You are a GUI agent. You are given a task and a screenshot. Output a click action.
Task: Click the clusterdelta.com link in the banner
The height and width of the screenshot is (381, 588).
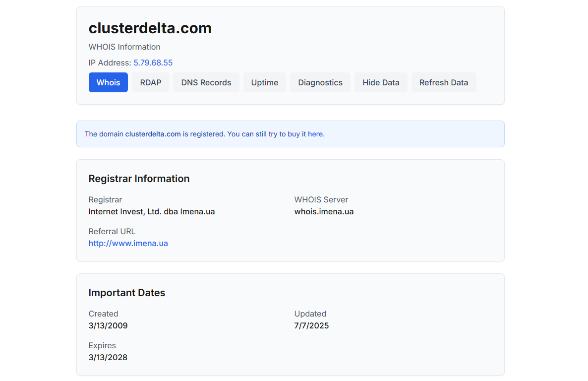point(153,134)
